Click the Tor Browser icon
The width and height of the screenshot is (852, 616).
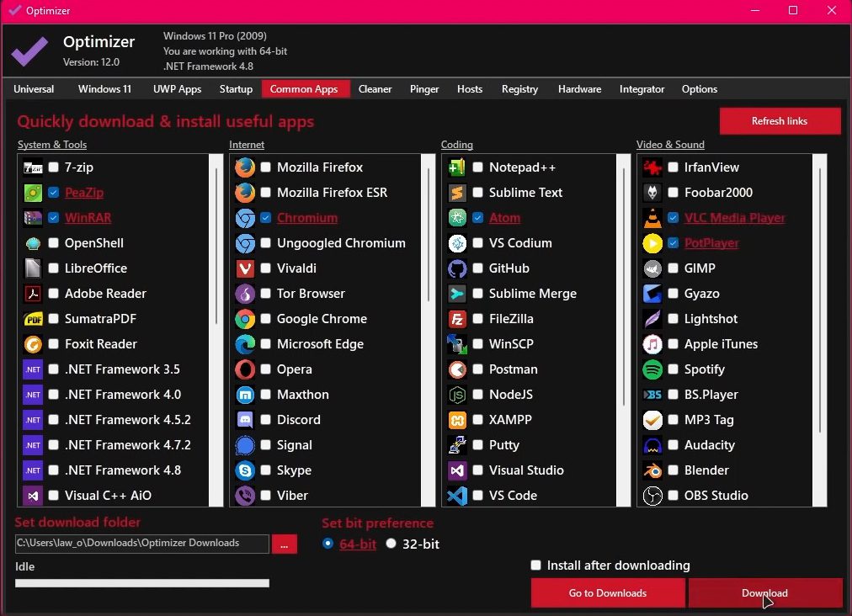pos(245,294)
